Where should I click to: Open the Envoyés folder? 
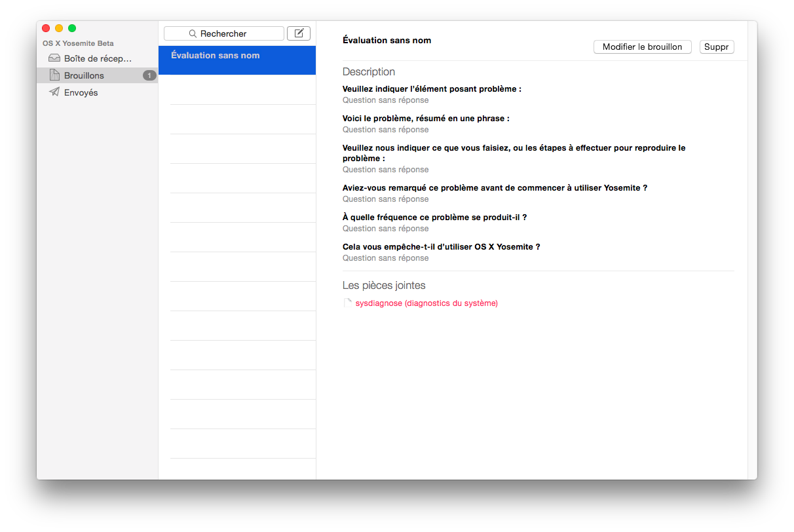(x=97, y=92)
